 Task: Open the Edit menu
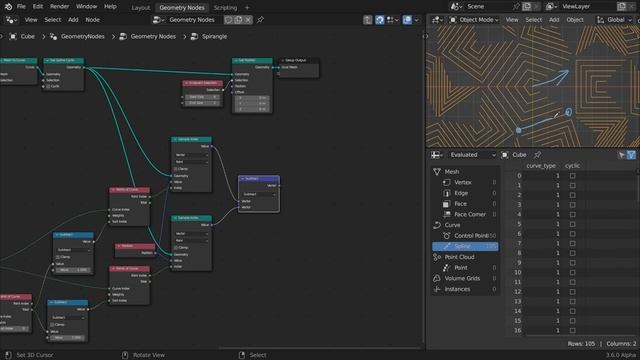[x=38, y=7]
